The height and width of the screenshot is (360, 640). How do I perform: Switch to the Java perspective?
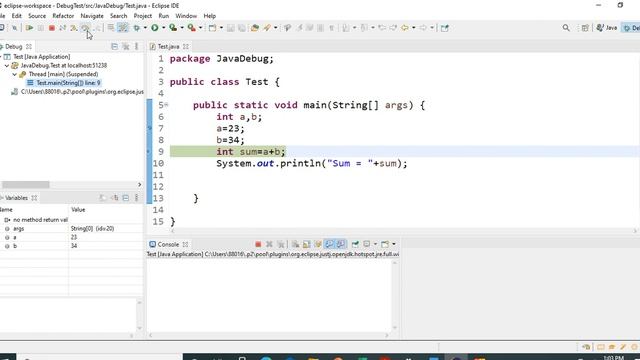click(x=607, y=28)
